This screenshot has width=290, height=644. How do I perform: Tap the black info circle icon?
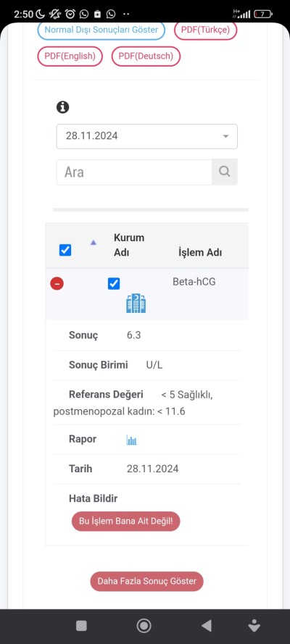62,107
